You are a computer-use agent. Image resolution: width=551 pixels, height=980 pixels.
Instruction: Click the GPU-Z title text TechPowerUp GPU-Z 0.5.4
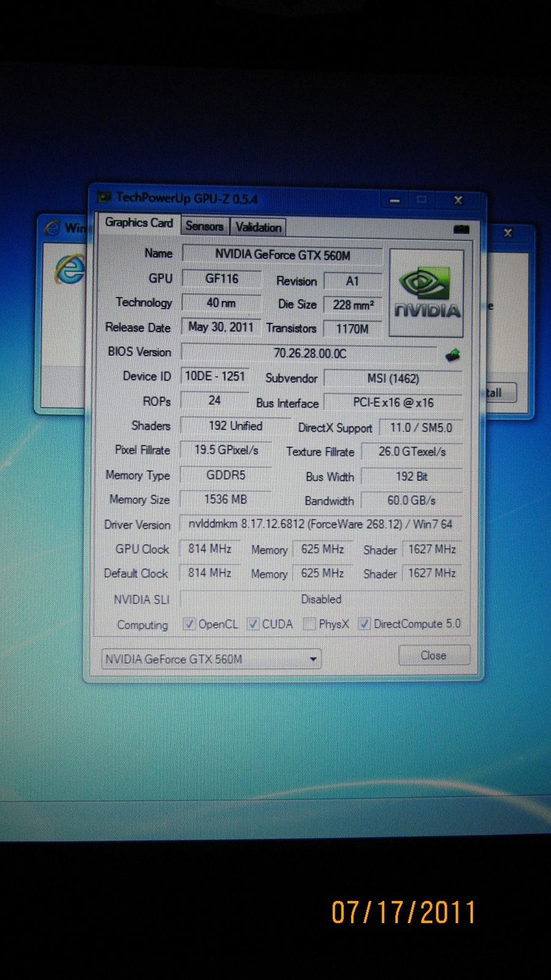tap(187, 198)
